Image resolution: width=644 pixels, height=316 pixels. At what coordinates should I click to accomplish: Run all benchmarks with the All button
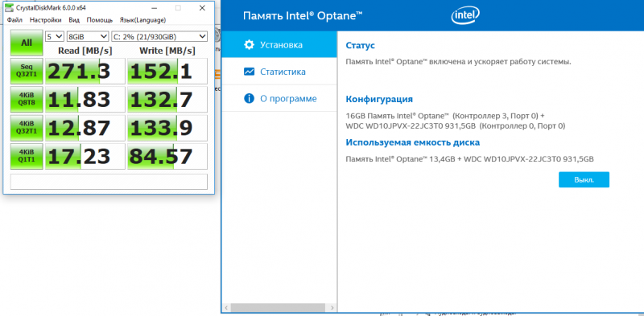pyautogui.click(x=27, y=43)
